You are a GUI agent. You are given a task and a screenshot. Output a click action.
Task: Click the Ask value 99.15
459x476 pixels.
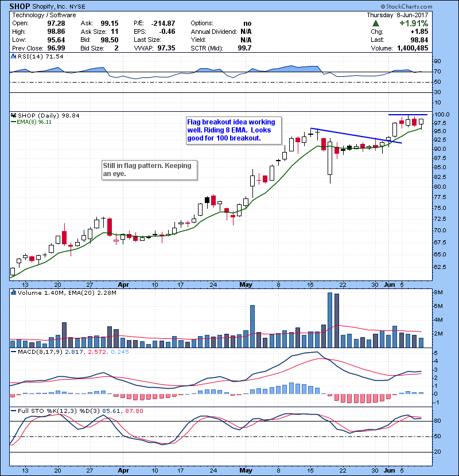110,24
